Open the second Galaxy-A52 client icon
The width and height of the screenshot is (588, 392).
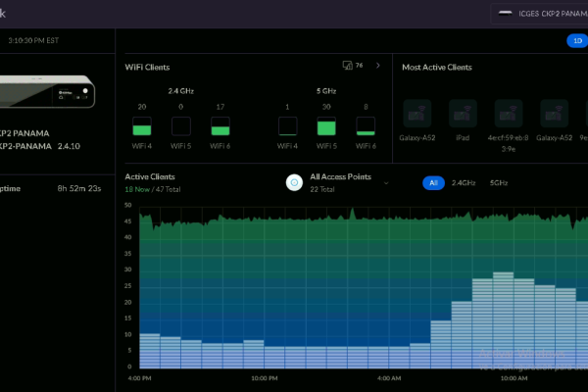[x=555, y=114]
